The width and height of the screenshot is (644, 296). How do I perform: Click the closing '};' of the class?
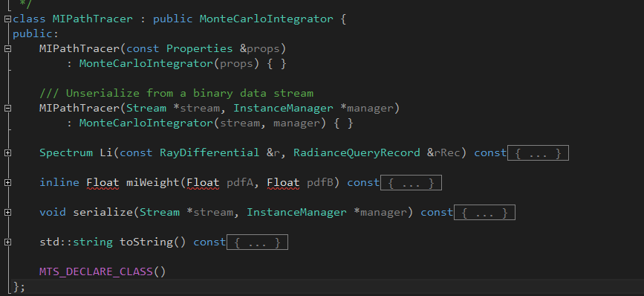(x=19, y=286)
